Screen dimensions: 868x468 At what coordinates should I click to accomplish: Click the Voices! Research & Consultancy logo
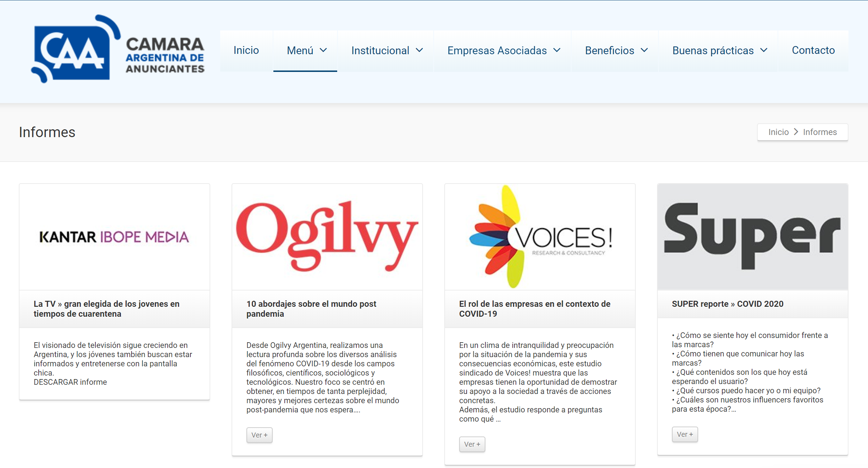click(539, 236)
